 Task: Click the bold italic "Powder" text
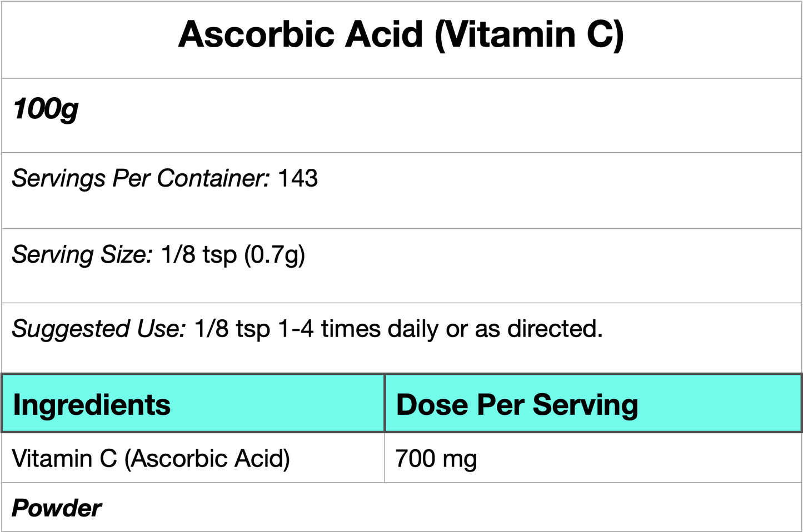[x=57, y=508]
